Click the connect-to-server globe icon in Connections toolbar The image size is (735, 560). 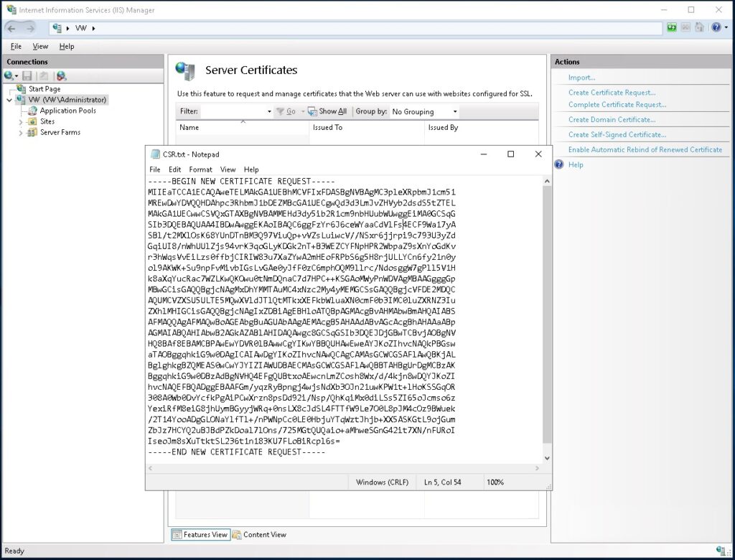(x=62, y=75)
